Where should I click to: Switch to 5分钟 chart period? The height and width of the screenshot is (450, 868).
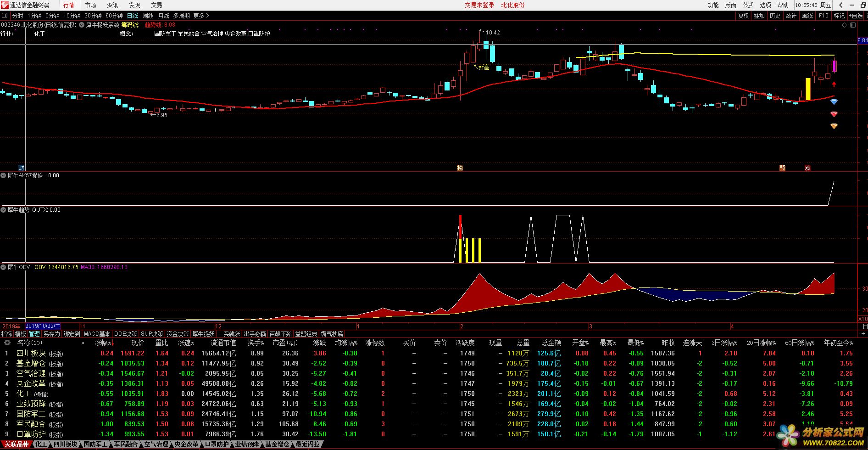point(52,16)
